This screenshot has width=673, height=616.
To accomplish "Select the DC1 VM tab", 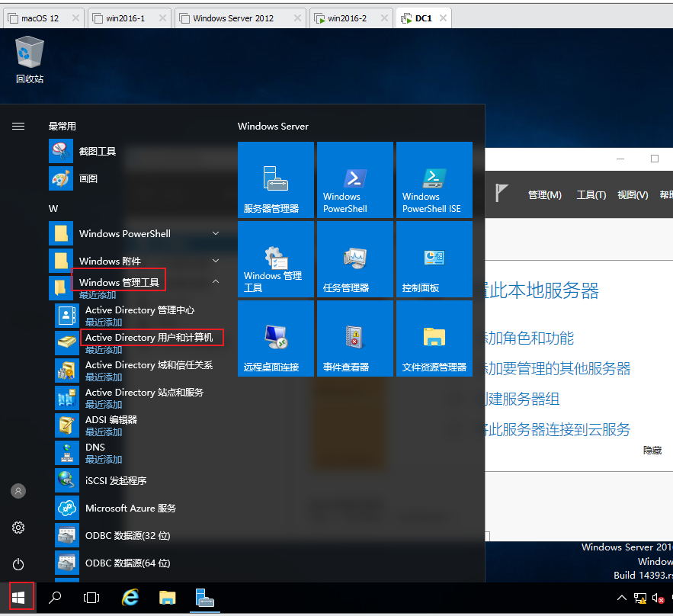I will (x=423, y=18).
